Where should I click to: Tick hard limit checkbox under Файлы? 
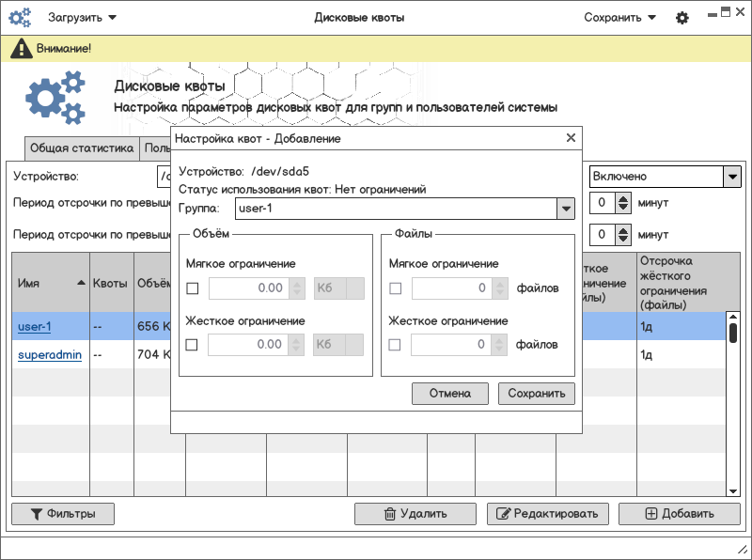[x=394, y=345]
